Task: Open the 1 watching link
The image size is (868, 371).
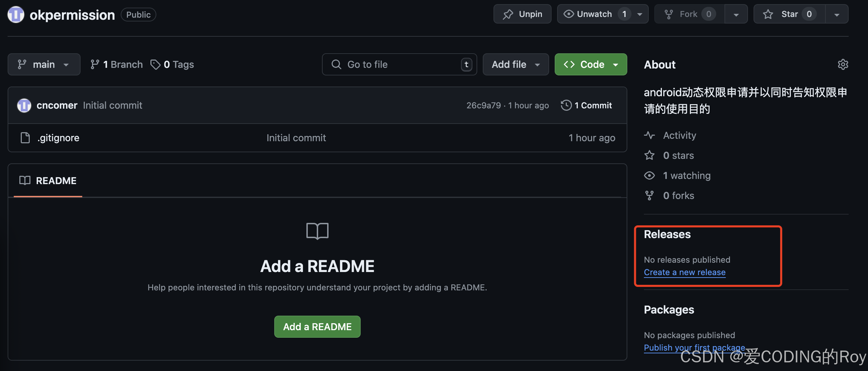Action: pyautogui.click(x=687, y=175)
